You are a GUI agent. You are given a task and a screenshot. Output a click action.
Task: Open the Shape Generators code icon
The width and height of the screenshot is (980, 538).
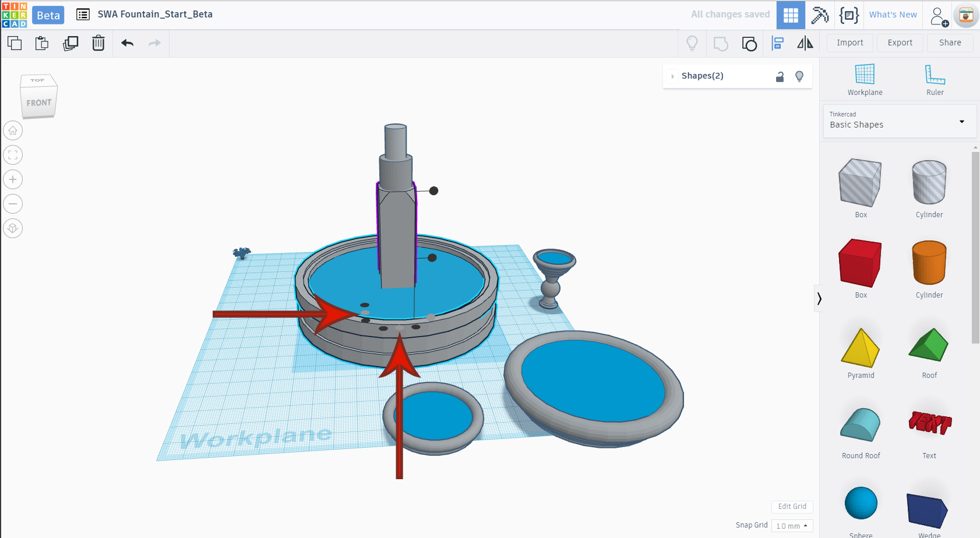(x=849, y=15)
